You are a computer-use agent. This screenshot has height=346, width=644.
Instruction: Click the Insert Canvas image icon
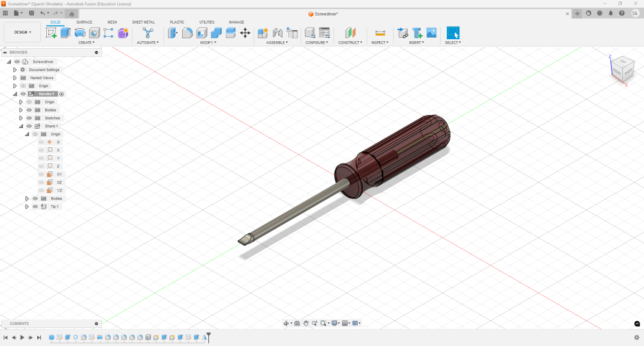tap(432, 33)
